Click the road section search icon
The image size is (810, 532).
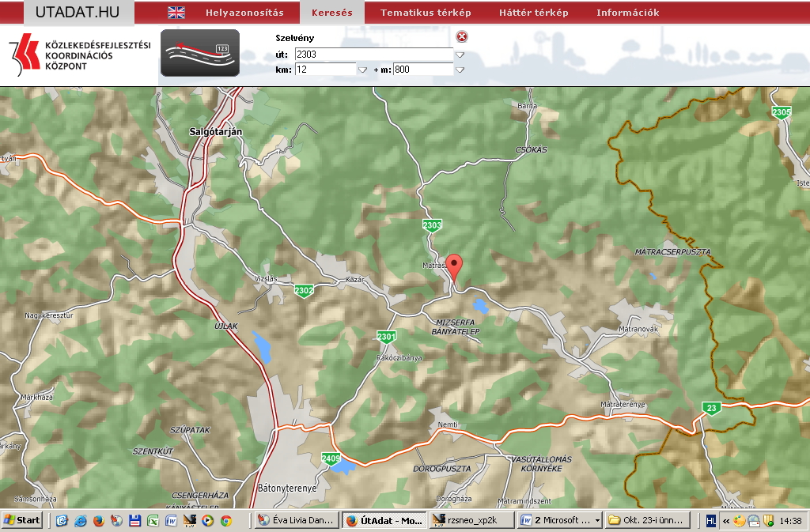click(200, 54)
